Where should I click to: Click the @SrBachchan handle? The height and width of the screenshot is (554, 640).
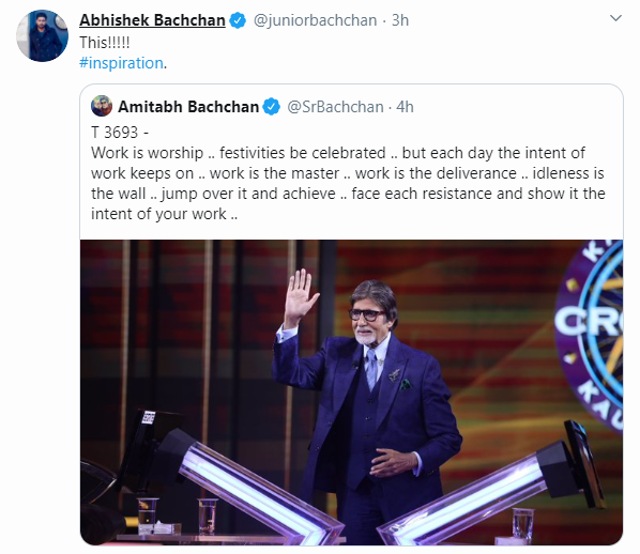click(336, 107)
